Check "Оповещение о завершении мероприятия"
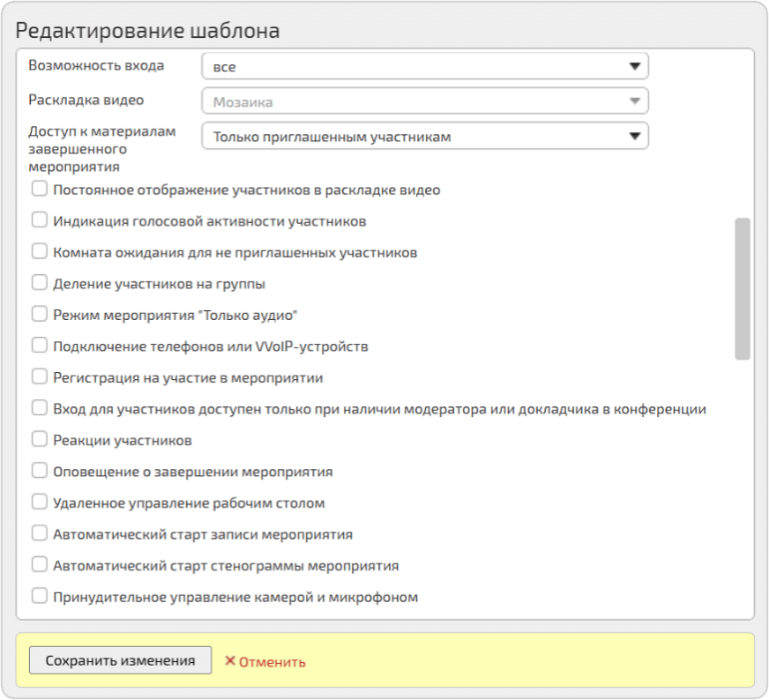This screenshot has height=700, width=769. click(39, 471)
